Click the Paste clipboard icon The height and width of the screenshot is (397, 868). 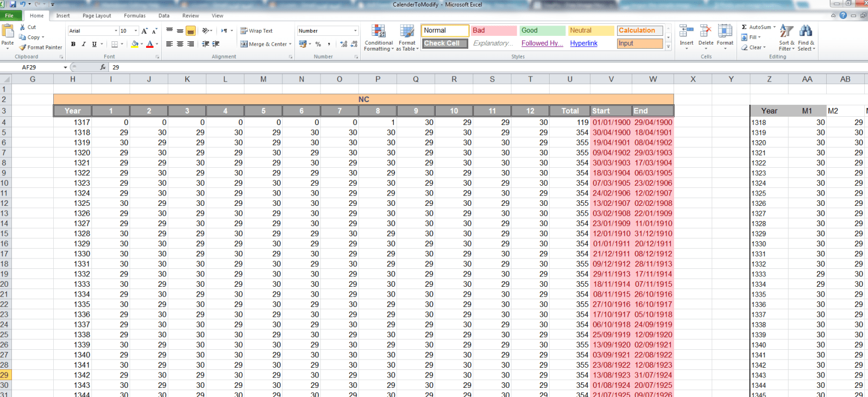[x=8, y=31]
